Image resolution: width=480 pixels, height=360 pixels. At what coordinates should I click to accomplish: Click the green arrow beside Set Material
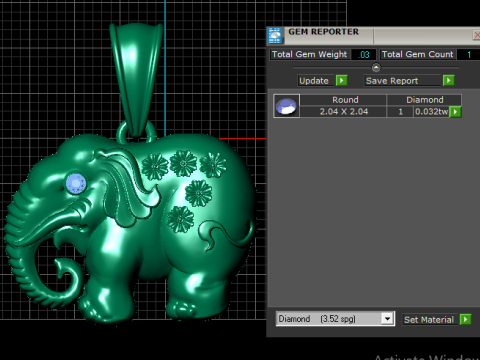[465, 319]
